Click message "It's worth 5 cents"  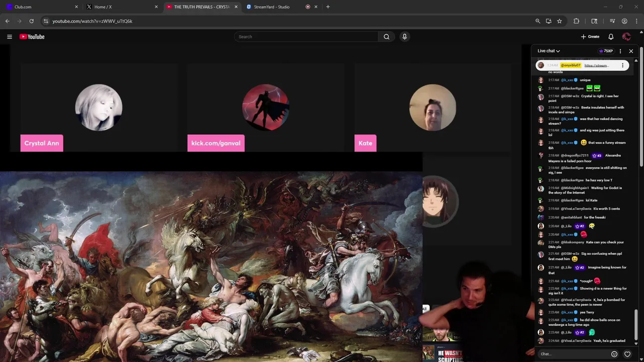pos(607,209)
